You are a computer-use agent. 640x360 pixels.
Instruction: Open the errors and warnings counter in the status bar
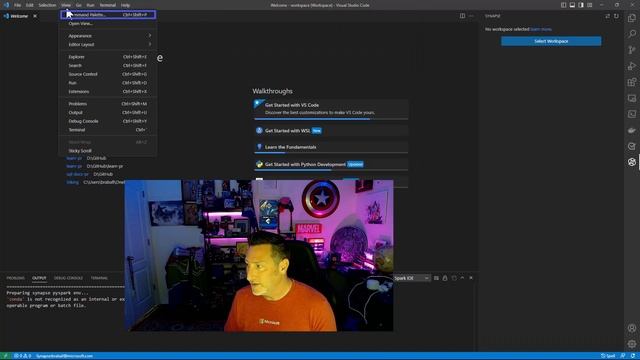pos(22,356)
